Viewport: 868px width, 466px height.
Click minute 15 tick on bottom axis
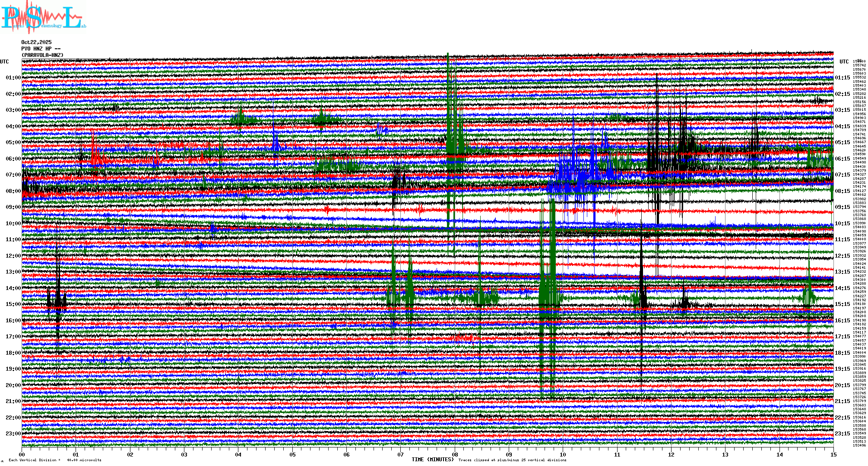[833, 455]
